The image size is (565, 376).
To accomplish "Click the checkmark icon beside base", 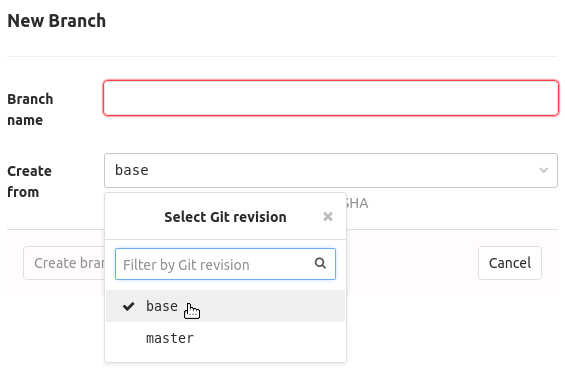I will (128, 306).
